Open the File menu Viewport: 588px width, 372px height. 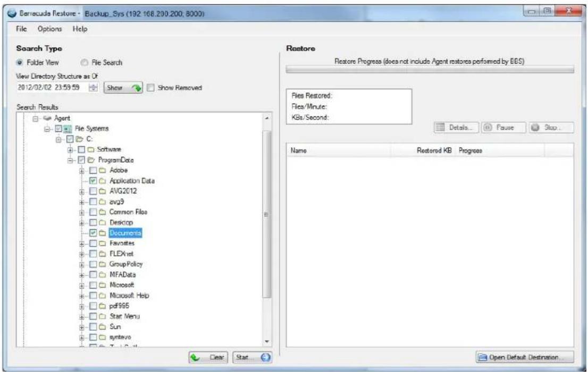coord(21,29)
